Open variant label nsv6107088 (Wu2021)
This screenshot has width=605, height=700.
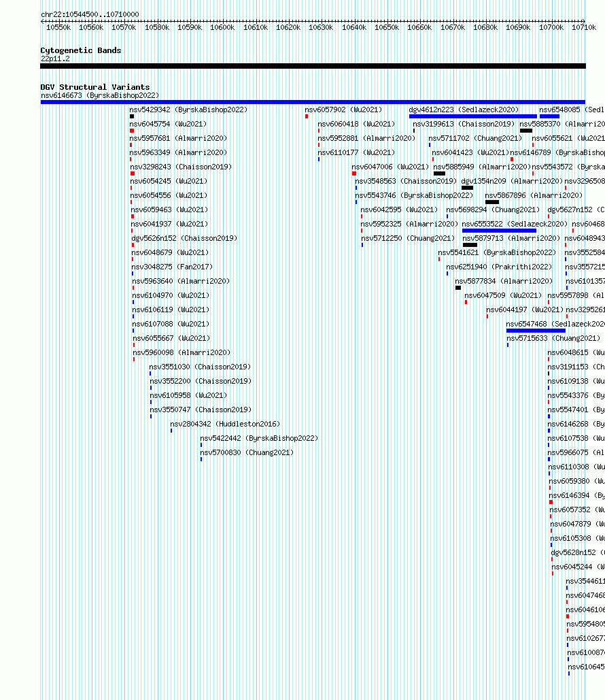pyautogui.click(x=171, y=324)
